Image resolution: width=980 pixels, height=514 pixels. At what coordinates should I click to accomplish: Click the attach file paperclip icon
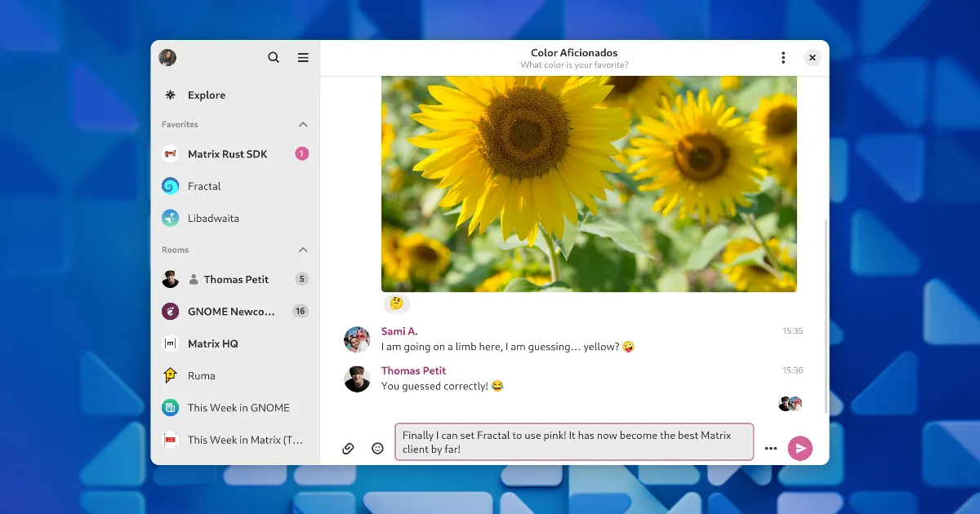tap(348, 448)
